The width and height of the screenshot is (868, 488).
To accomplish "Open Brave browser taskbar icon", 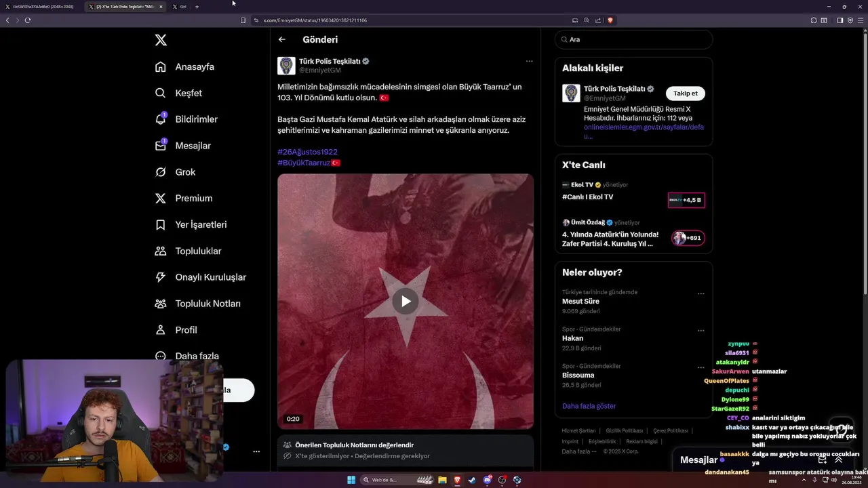I will [457, 480].
